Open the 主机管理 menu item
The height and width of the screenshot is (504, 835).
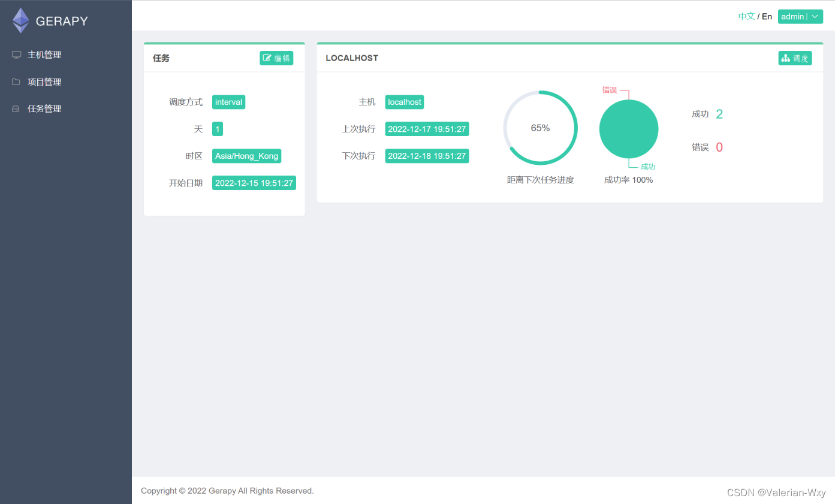click(66, 55)
